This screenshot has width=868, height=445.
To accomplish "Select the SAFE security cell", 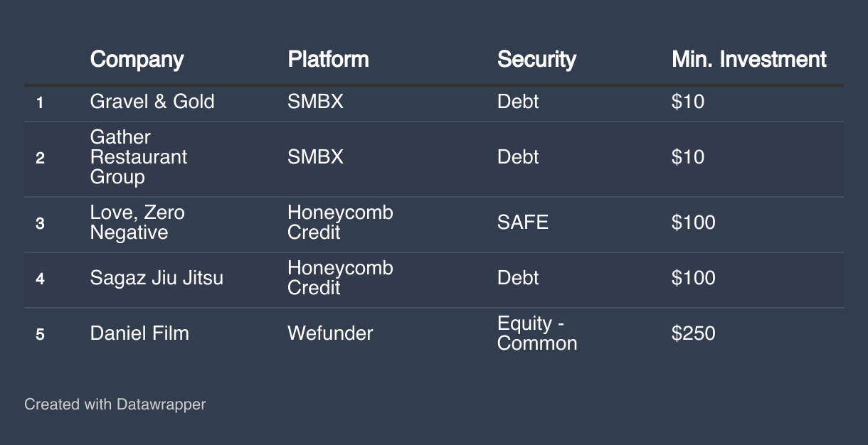I will (x=523, y=222).
